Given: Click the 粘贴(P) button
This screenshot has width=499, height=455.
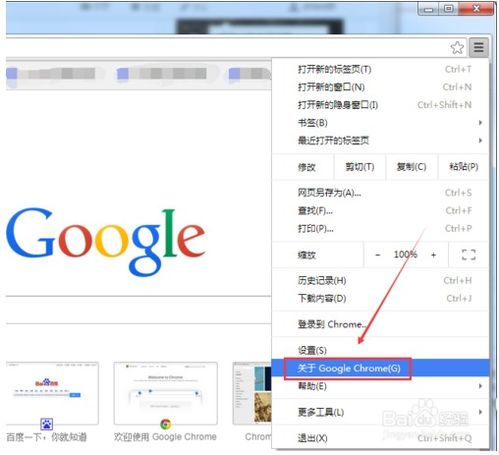Looking at the screenshot, I should [464, 167].
